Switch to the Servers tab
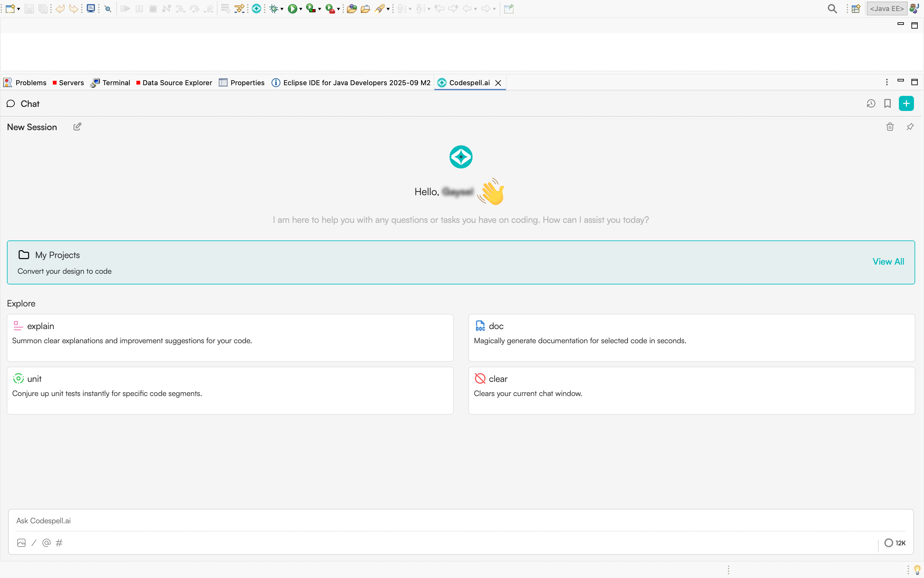Image resolution: width=924 pixels, height=578 pixels. coord(69,83)
